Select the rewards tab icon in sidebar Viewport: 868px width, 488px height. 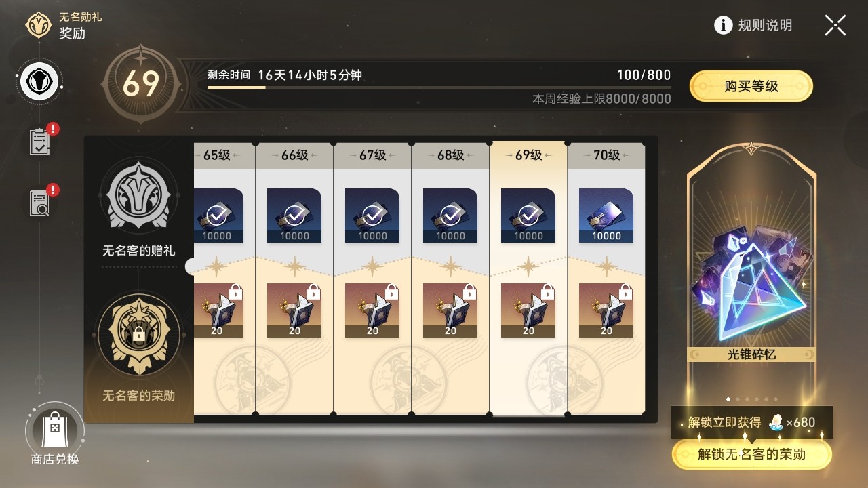tap(40, 81)
